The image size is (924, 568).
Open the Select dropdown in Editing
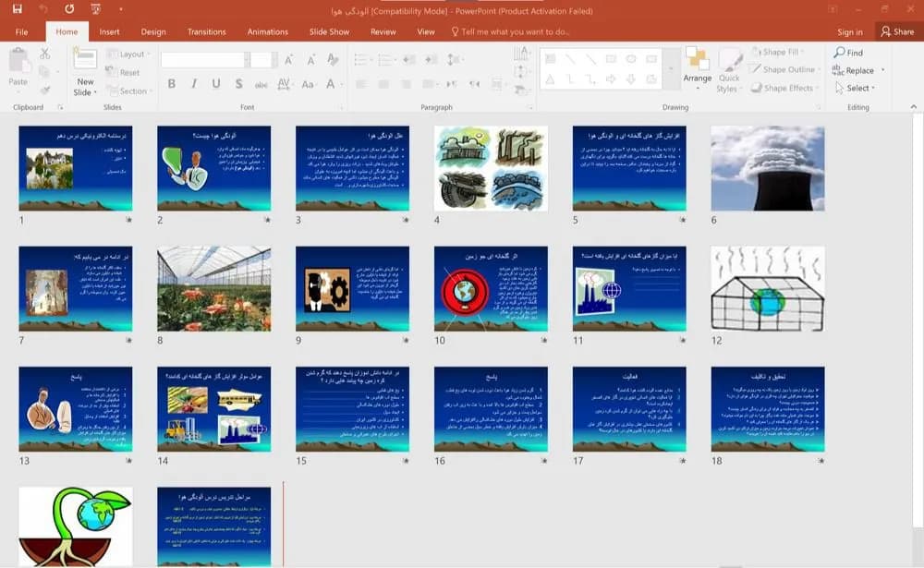pyautogui.click(x=855, y=88)
